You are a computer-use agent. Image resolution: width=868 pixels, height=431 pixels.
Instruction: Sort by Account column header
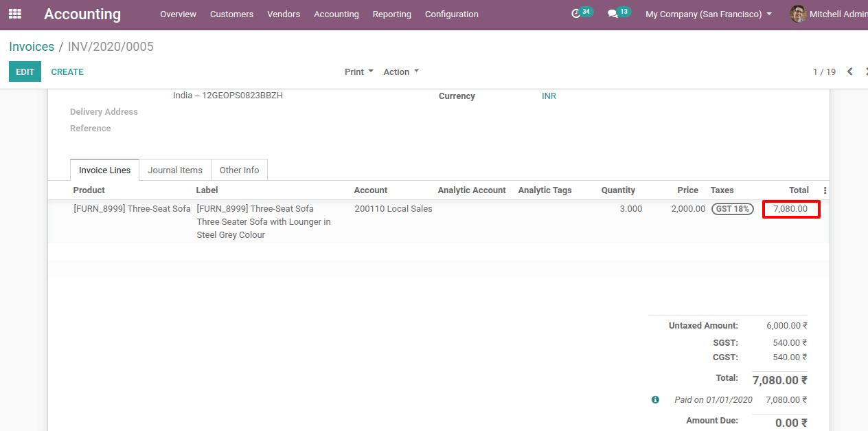371,190
